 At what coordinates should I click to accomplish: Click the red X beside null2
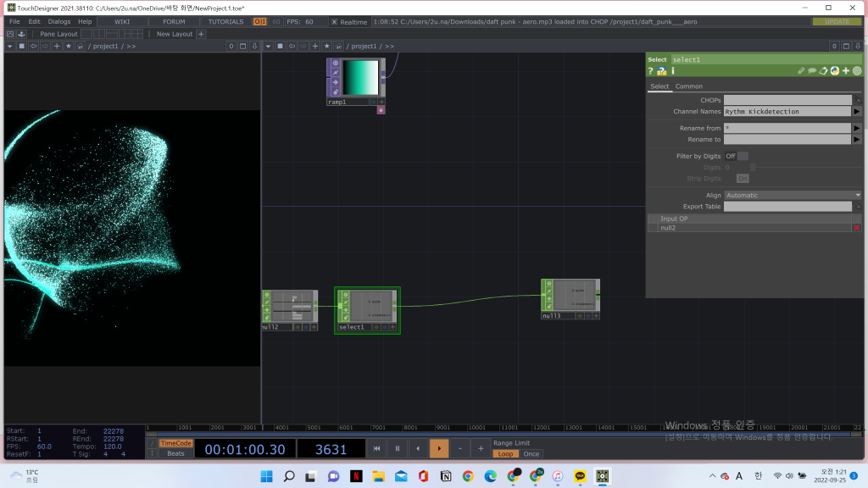pos(856,229)
